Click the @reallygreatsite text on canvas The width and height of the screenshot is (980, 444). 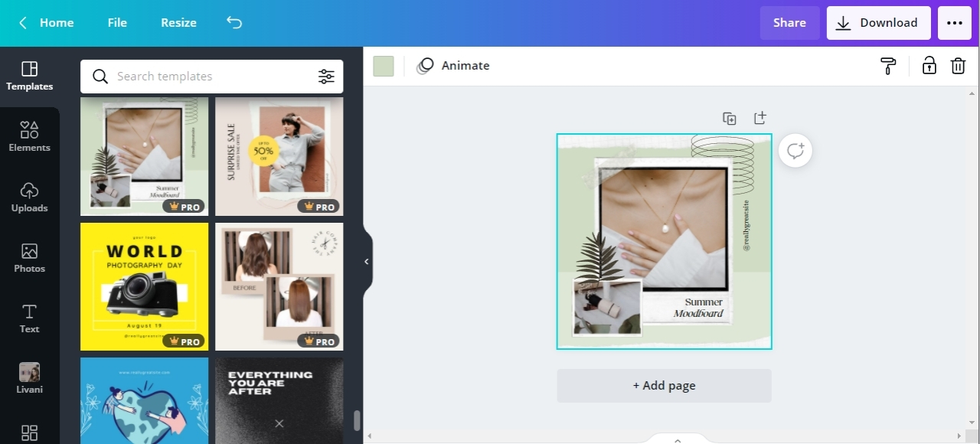[746, 226]
